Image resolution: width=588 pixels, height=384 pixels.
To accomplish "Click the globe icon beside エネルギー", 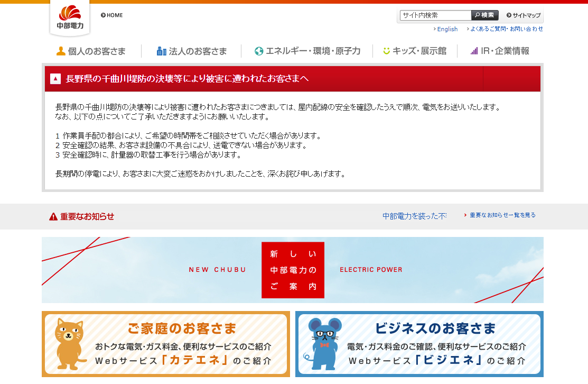I will point(259,51).
